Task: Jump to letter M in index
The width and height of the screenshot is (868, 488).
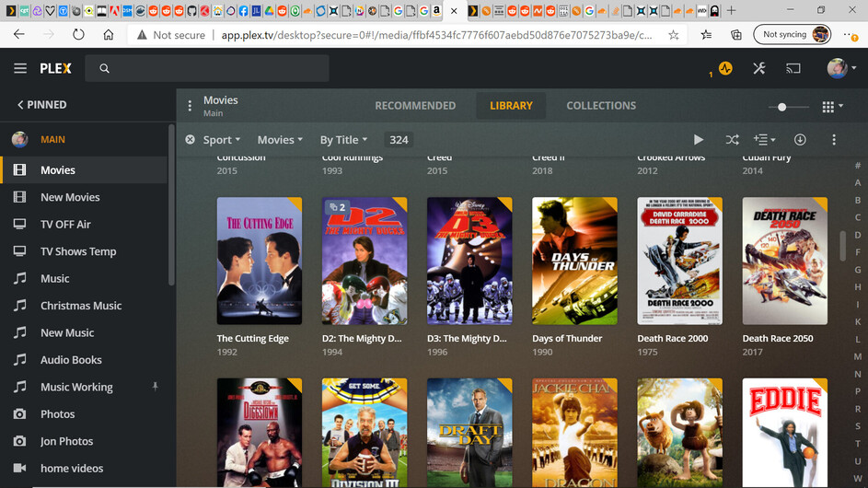Action: point(858,356)
